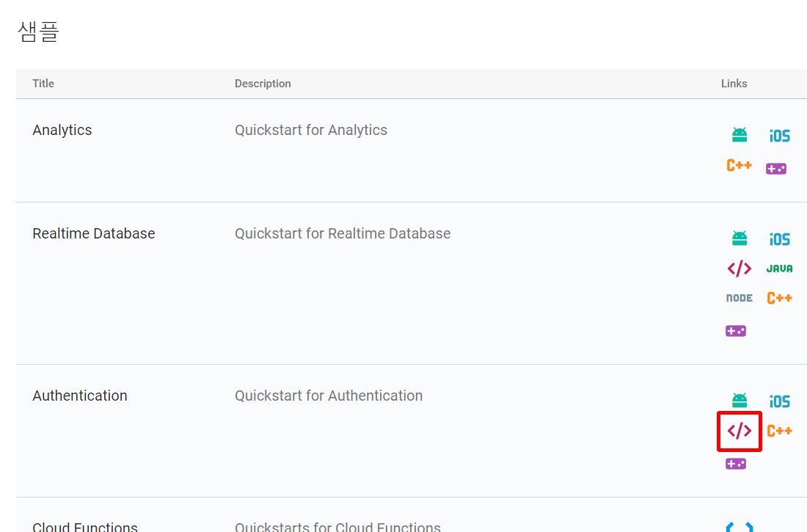Click the Title column header
This screenshot has height=532, width=807.
tap(43, 84)
